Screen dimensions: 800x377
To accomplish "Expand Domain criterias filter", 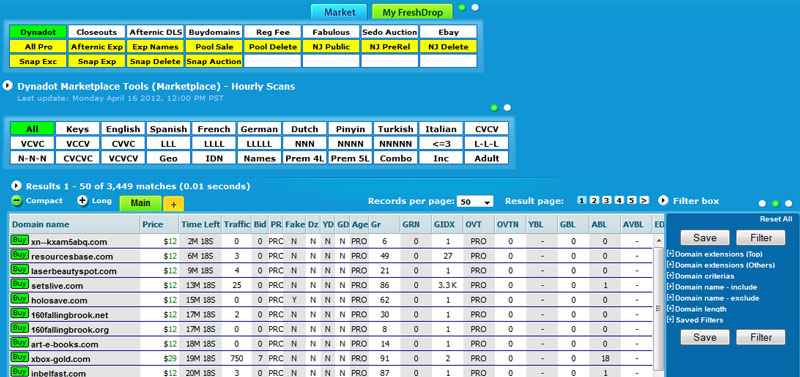I will (x=670, y=276).
